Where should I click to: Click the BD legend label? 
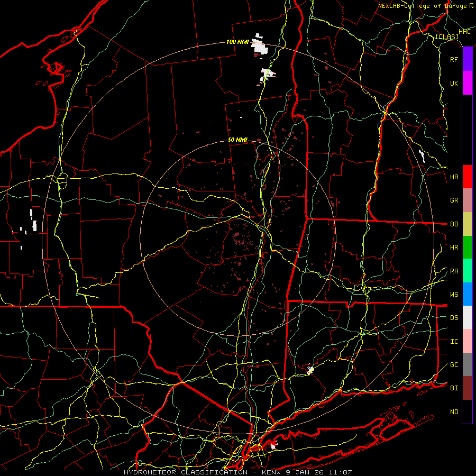454,224
